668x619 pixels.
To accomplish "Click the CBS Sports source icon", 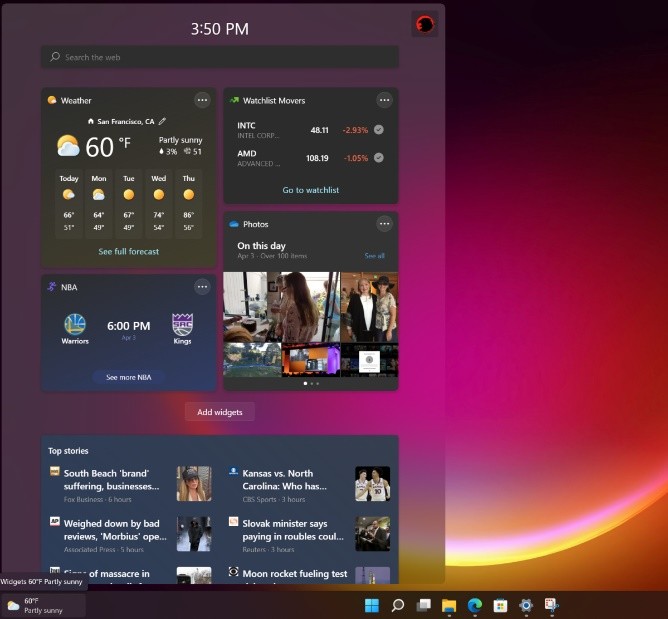I will [233, 471].
